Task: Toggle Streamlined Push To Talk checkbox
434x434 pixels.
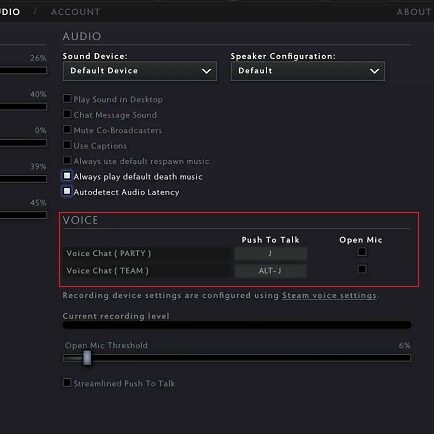Action: [x=67, y=383]
